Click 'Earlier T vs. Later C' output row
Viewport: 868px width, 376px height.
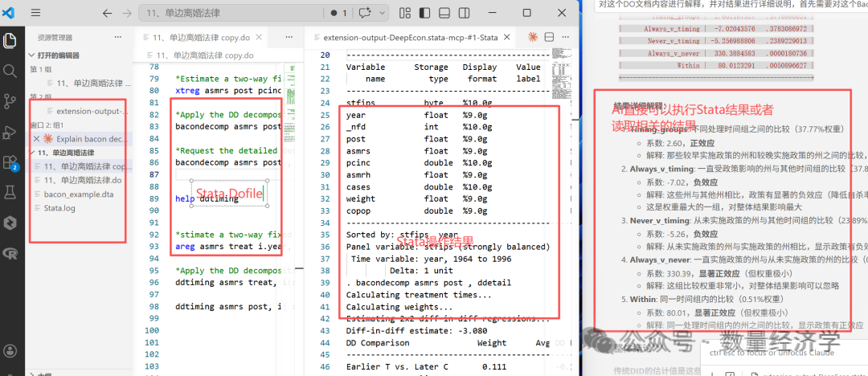[x=424, y=366]
